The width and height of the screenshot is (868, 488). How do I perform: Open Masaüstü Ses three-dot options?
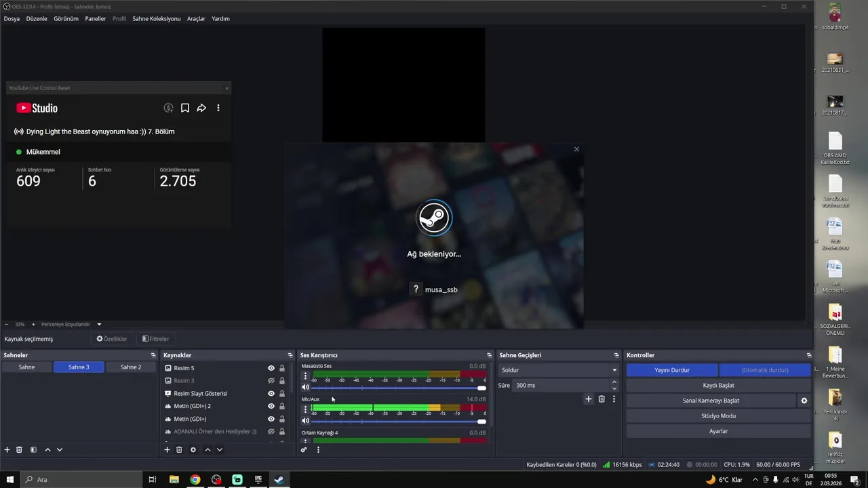[305, 375]
